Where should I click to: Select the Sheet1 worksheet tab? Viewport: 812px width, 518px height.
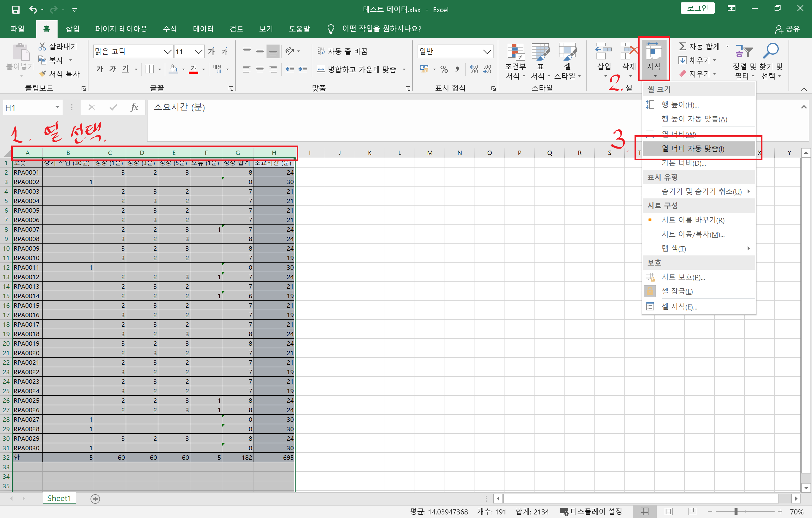pos(59,498)
